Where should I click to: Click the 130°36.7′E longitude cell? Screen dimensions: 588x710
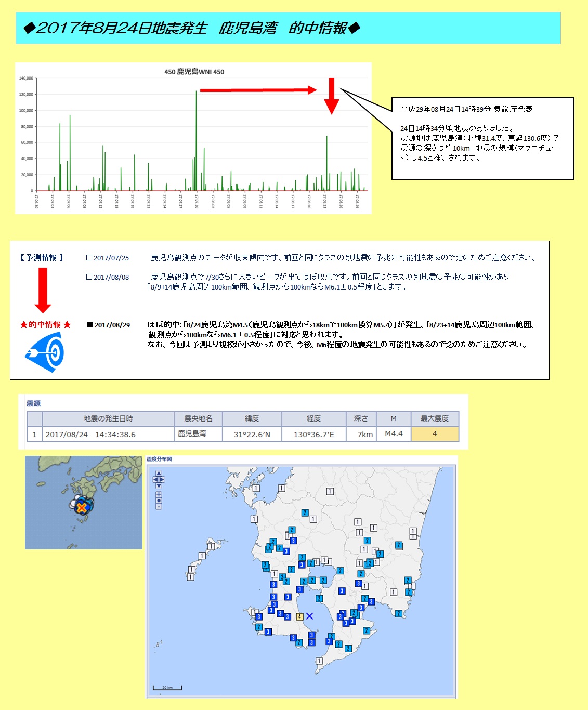(x=313, y=434)
